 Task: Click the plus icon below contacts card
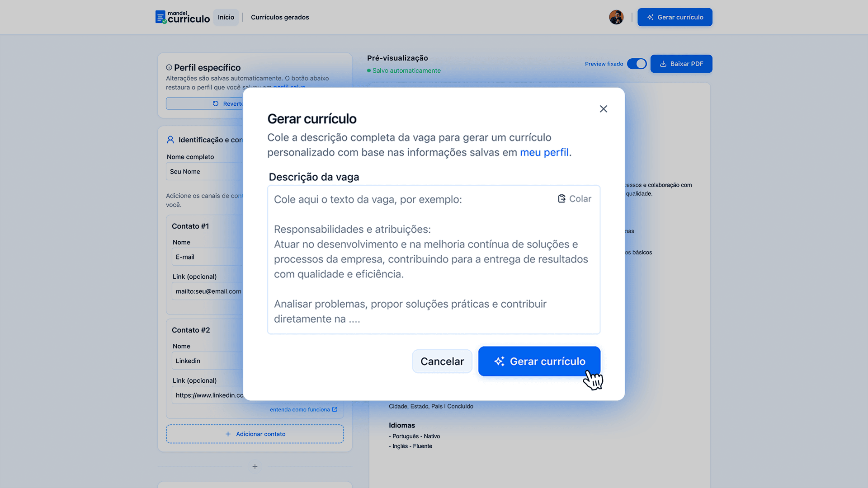[x=255, y=466]
